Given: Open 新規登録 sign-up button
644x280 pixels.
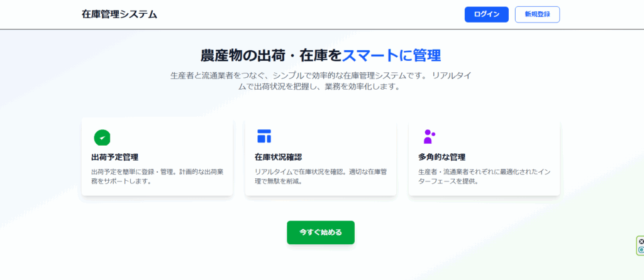Looking at the screenshot, I should [x=536, y=14].
